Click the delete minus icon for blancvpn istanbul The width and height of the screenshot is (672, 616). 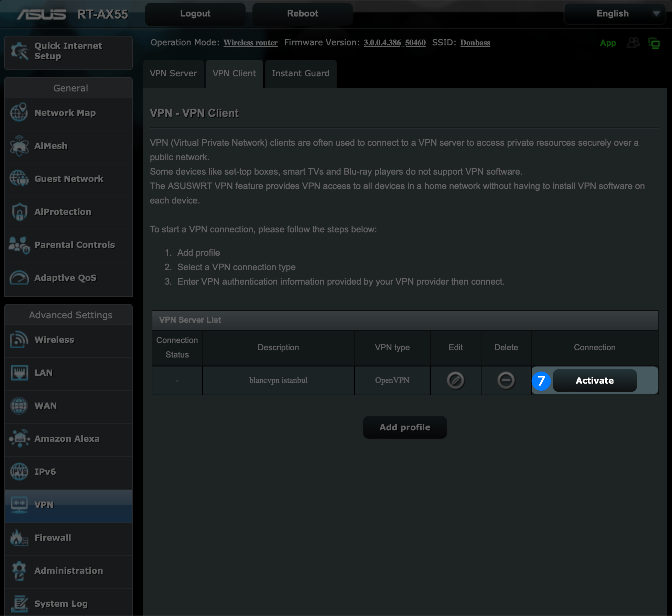506,381
